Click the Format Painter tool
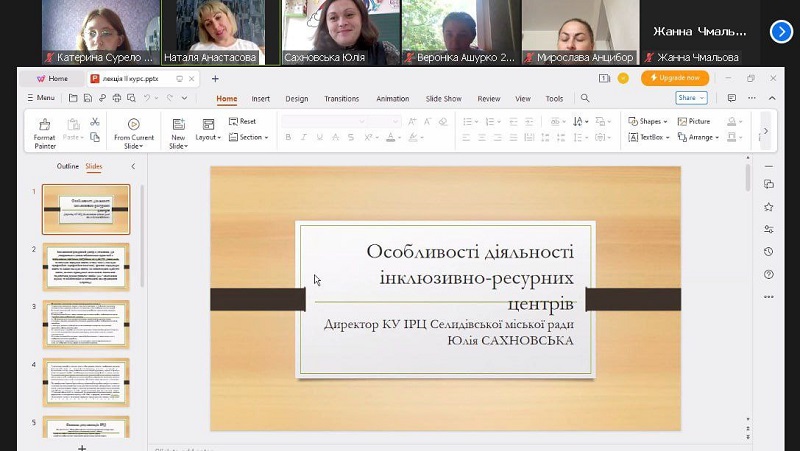This screenshot has width=800, height=451. [x=45, y=132]
